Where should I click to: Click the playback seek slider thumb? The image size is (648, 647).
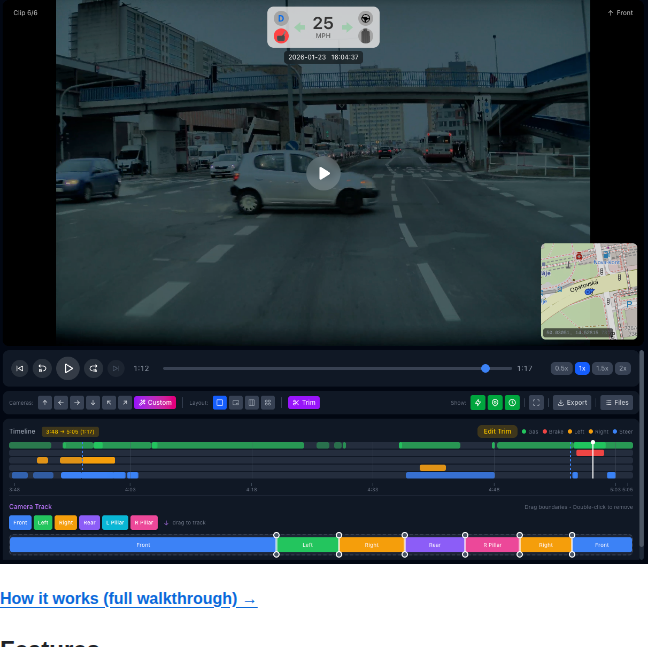click(486, 369)
